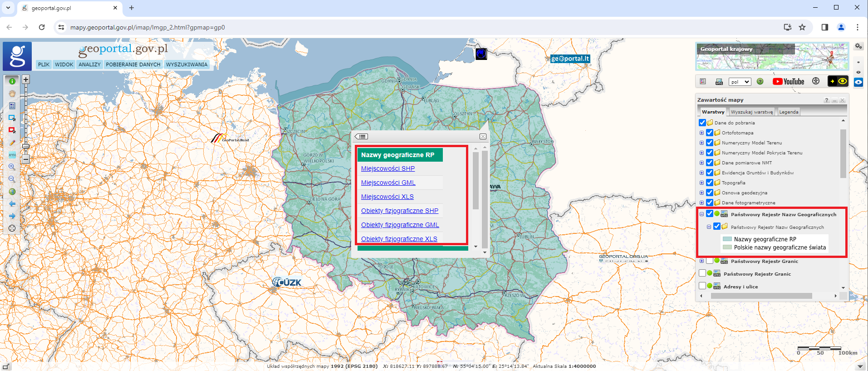Expand the Ewidencja Gruntów i Budynków node
Image resolution: width=868 pixels, height=371 pixels.
click(701, 173)
